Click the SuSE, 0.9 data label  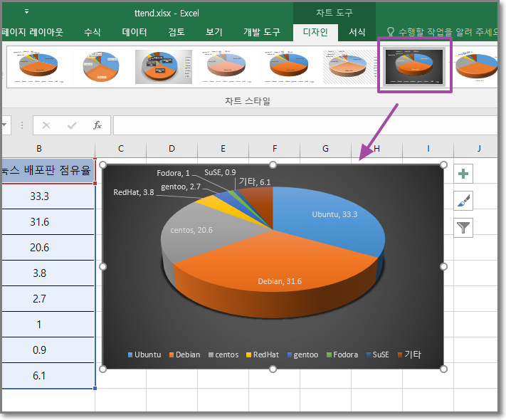(220, 172)
